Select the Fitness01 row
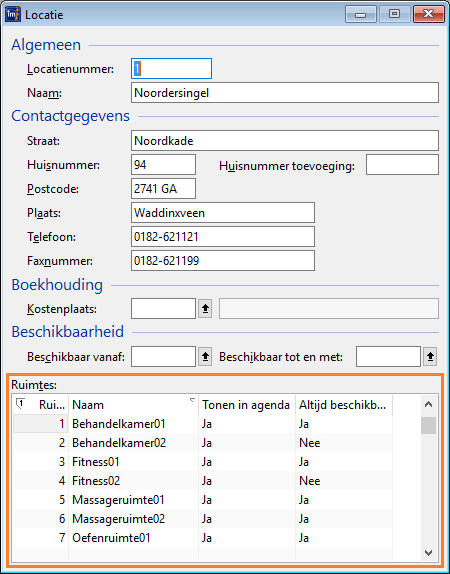The height and width of the screenshot is (574, 450). [x=202, y=462]
